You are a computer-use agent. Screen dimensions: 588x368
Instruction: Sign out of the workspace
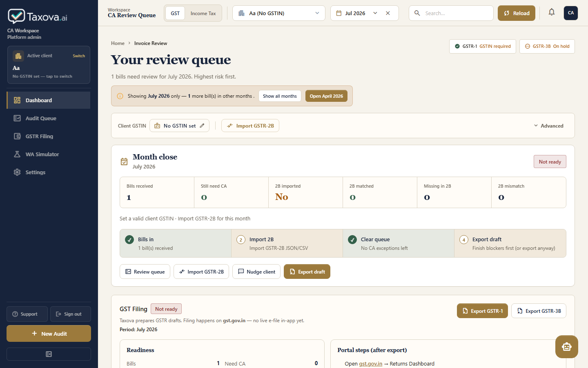(71, 314)
